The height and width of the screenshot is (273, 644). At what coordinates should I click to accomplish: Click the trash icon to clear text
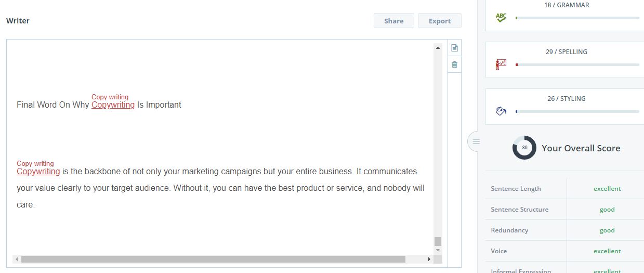tap(454, 65)
